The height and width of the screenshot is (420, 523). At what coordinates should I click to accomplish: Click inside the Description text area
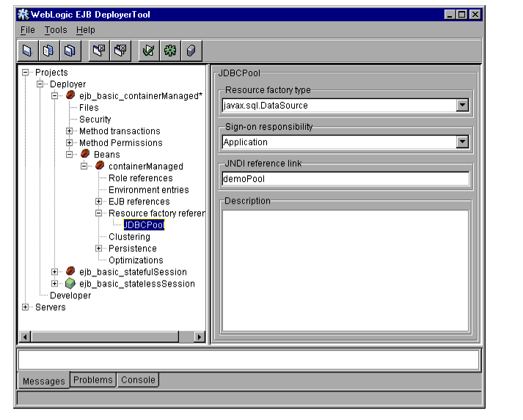(x=345, y=270)
